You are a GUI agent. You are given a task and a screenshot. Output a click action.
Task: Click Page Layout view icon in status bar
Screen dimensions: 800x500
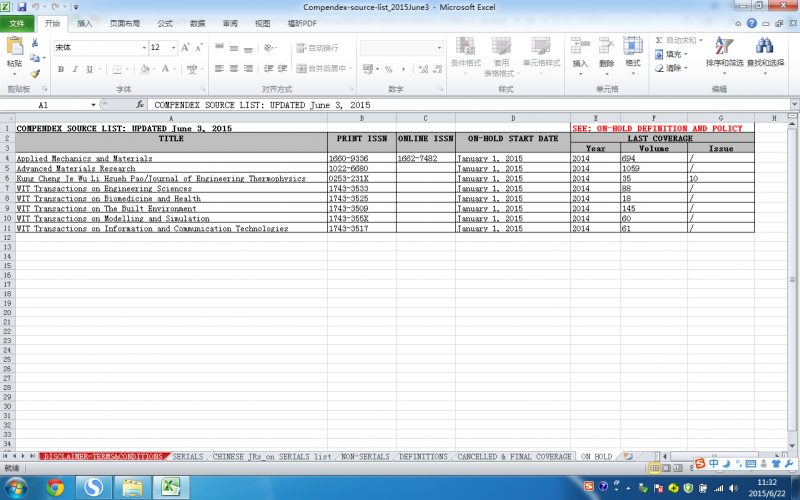pos(666,468)
